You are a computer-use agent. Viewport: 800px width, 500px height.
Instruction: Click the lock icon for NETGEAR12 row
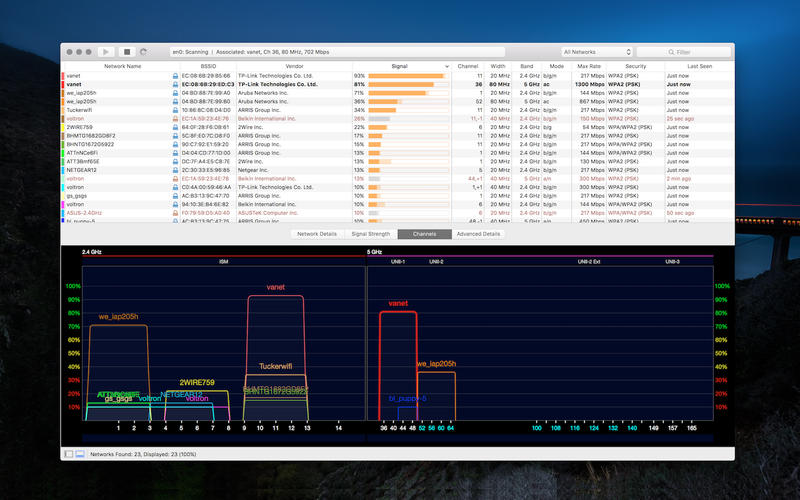(175, 170)
